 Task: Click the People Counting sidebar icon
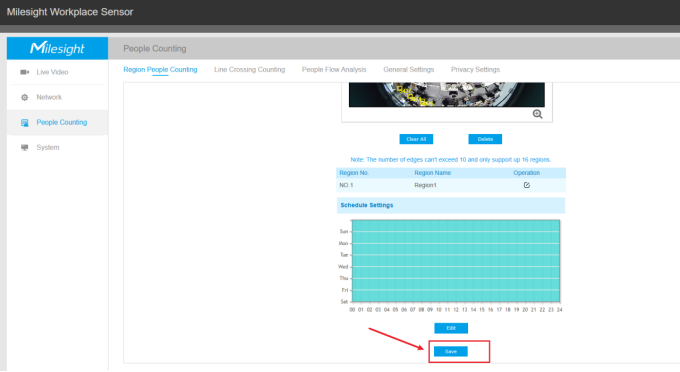[x=25, y=123]
